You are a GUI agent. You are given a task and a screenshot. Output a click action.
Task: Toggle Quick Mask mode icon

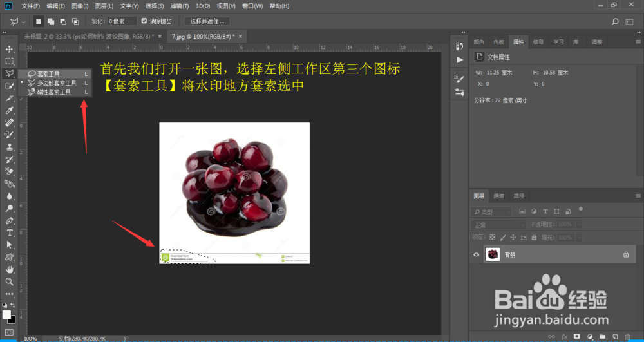[x=9, y=332]
